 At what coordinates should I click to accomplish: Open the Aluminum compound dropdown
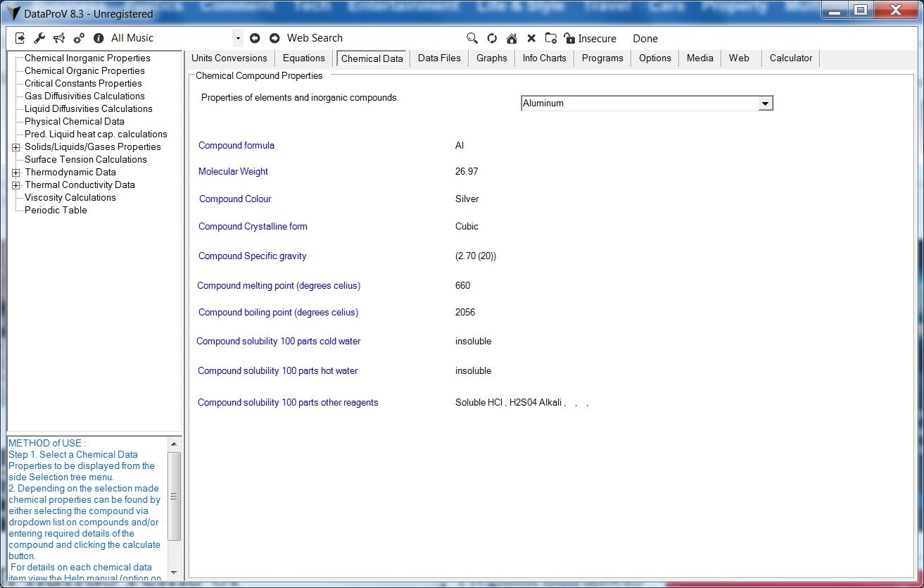coord(765,104)
